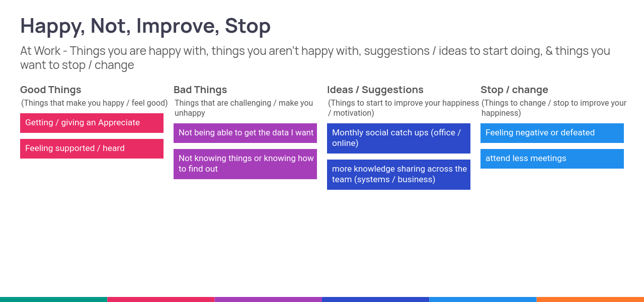
Task: Click the 'Ideas / Suggestions' column heading
Action: 375,90
